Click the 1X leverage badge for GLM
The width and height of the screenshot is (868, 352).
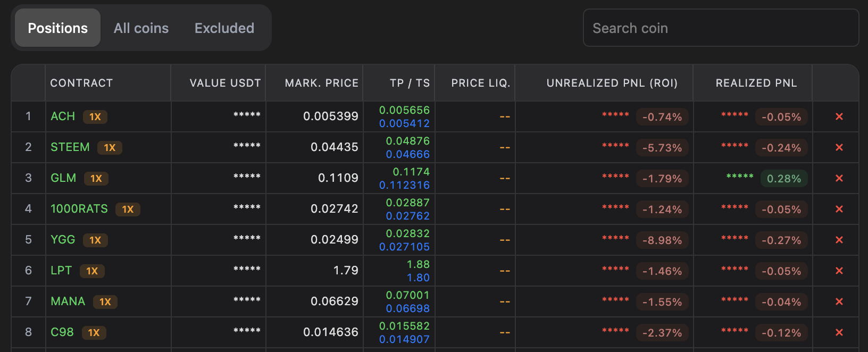[96, 179]
